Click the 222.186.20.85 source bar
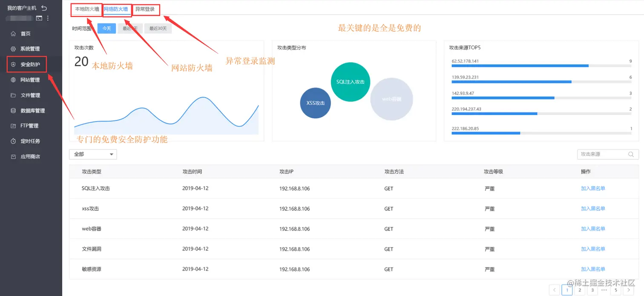Image resolution: width=644 pixels, height=296 pixels. click(x=541, y=133)
